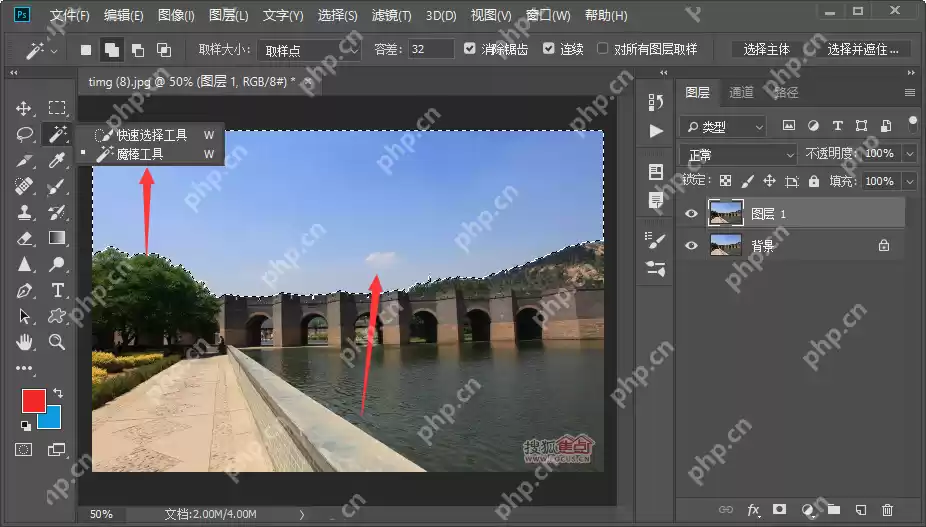
Task: Select the Lasso tool
Action: coord(25,134)
